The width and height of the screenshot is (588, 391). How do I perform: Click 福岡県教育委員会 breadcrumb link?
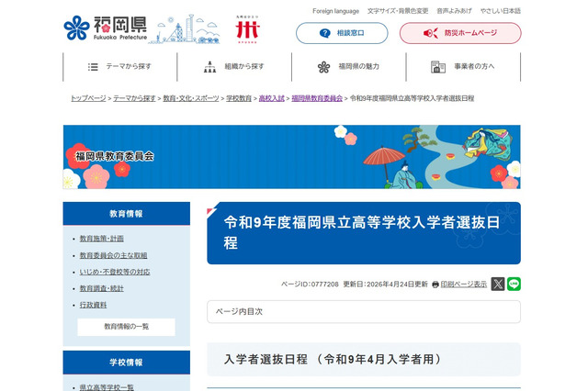pos(317,98)
